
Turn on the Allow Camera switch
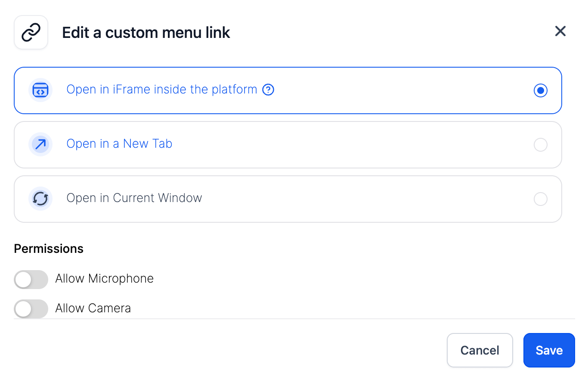[31, 308]
